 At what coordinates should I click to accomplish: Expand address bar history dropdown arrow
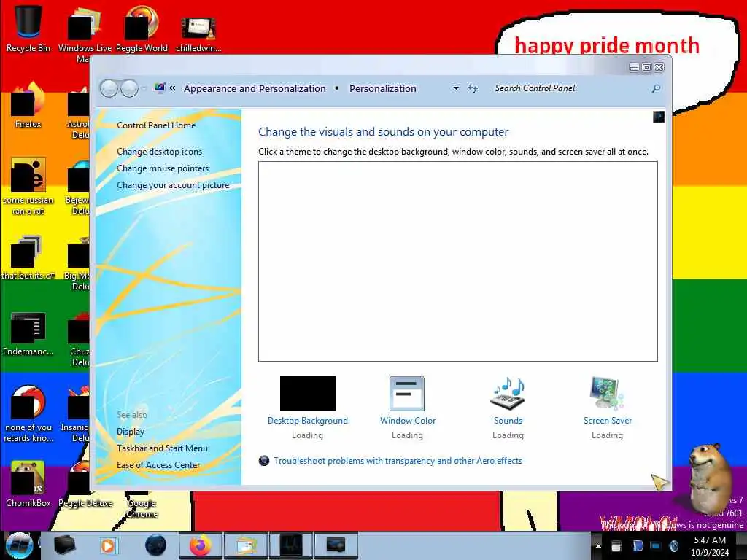[456, 88]
